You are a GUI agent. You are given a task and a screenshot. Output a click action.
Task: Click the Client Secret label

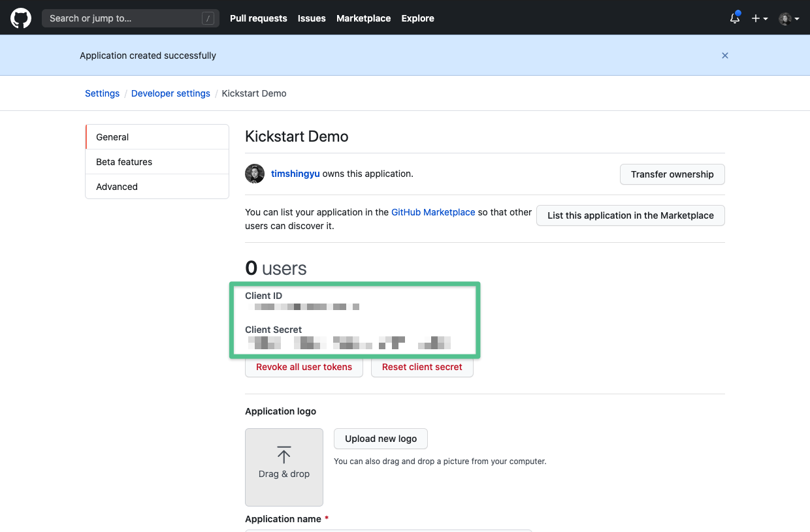(x=274, y=330)
